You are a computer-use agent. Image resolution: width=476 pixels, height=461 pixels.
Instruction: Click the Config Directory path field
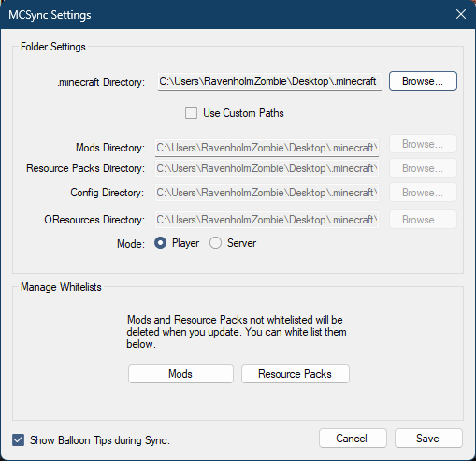click(x=267, y=193)
